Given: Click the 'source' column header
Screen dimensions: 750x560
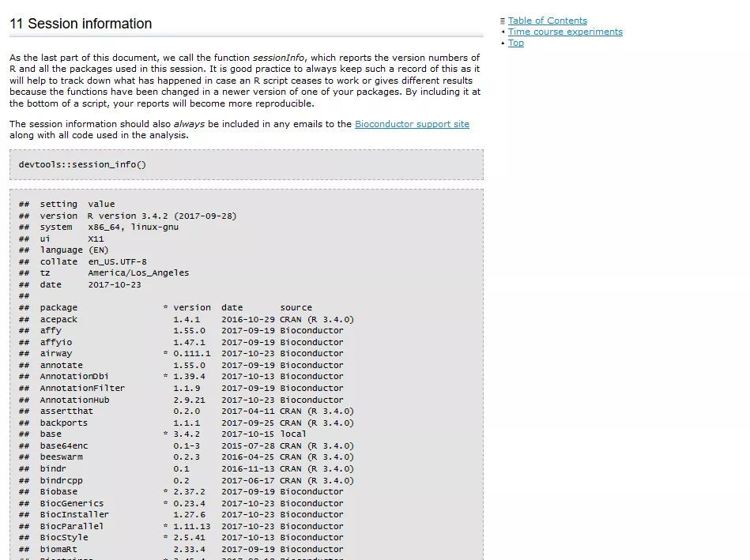Looking at the screenshot, I should point(296,307).
